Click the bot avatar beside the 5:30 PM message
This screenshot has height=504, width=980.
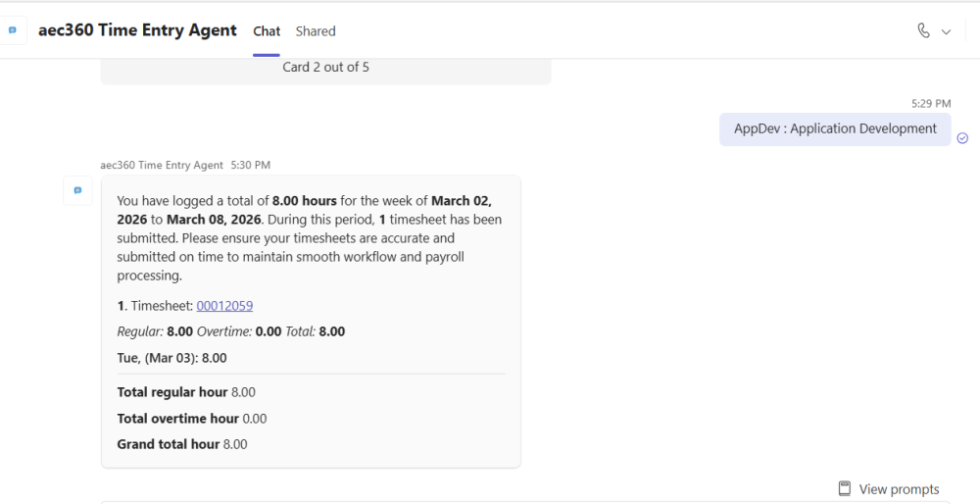coord(77,190)
